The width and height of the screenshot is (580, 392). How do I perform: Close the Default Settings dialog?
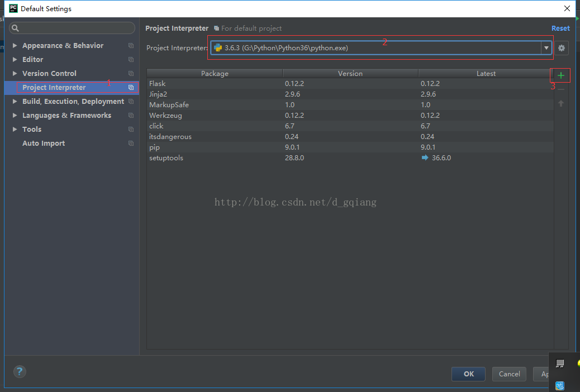tap(567, 8)
